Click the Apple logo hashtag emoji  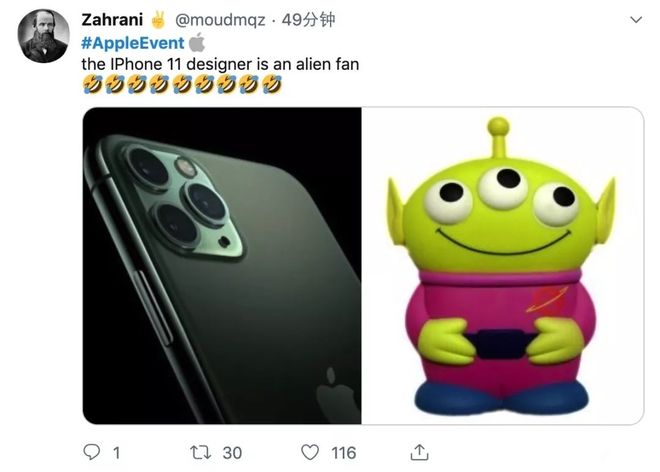pyautogui.click(x=197, y=43)
